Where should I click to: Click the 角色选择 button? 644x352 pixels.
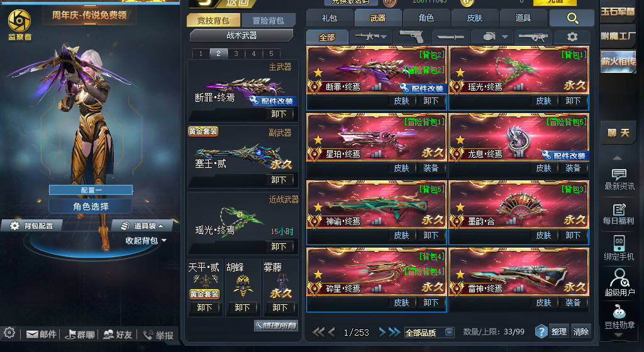coord(91,206)
